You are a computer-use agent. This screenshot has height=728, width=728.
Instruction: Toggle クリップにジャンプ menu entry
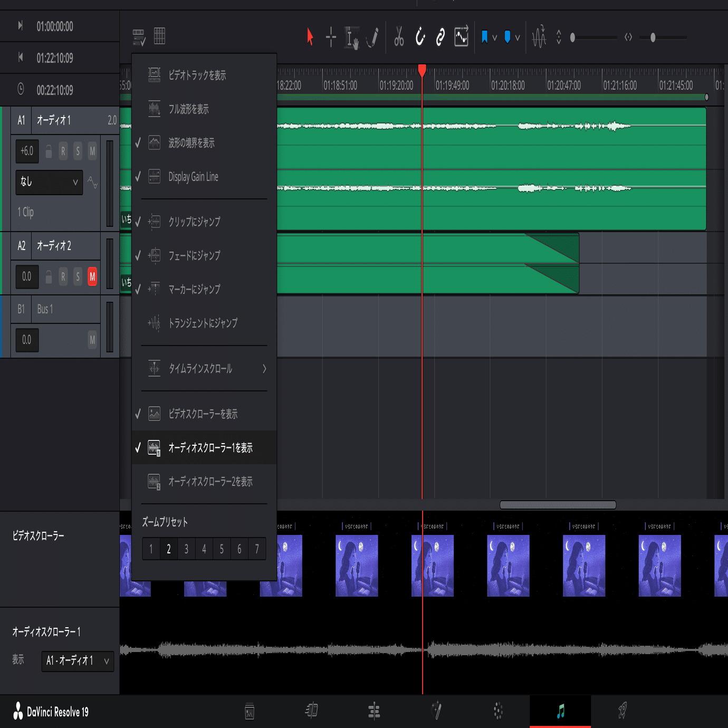point(204,222)
